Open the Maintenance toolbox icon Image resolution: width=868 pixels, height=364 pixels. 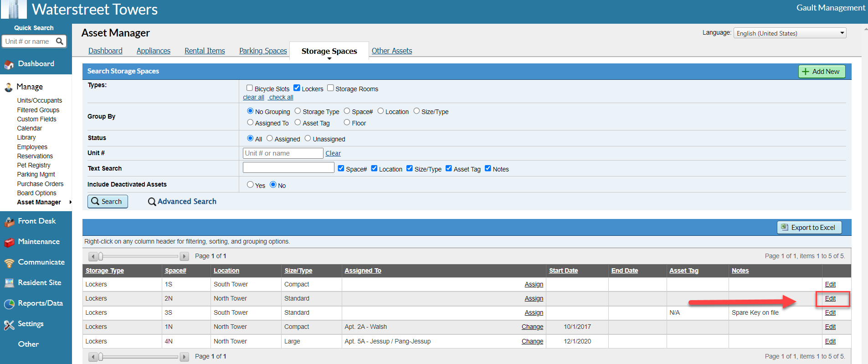(9, 242)
